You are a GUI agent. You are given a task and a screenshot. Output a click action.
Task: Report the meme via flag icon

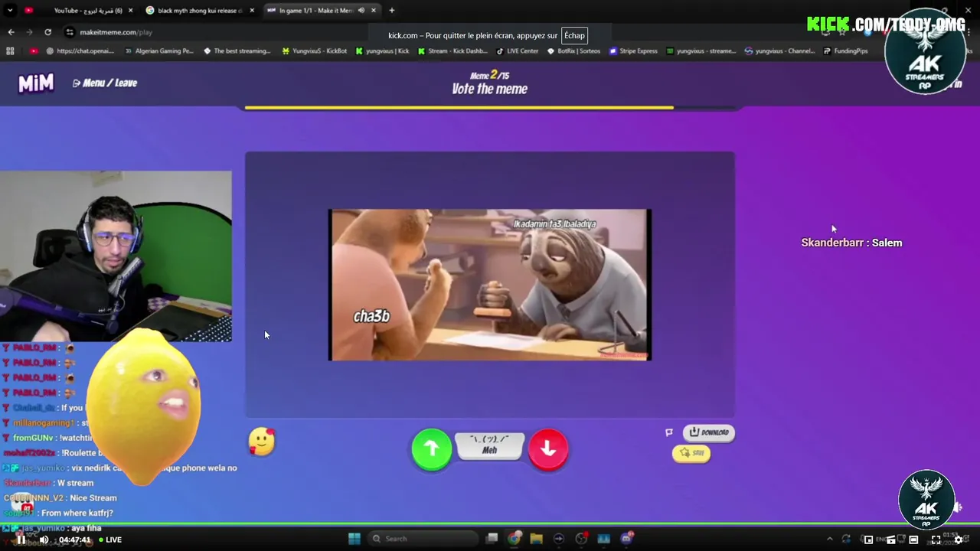668,432
